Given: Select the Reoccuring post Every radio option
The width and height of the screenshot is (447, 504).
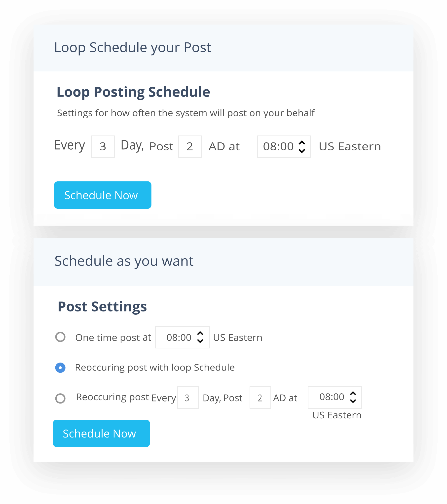Looking at the screenshot, I should pos(60,398).
